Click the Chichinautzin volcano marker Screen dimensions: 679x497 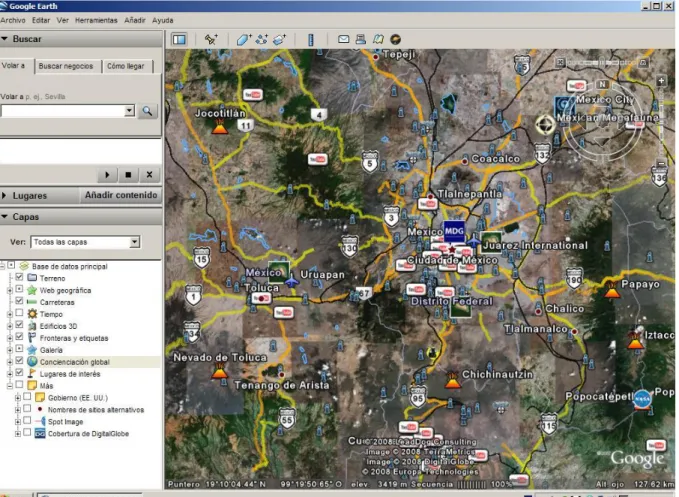pyautogui.click(x=453, y=381)
